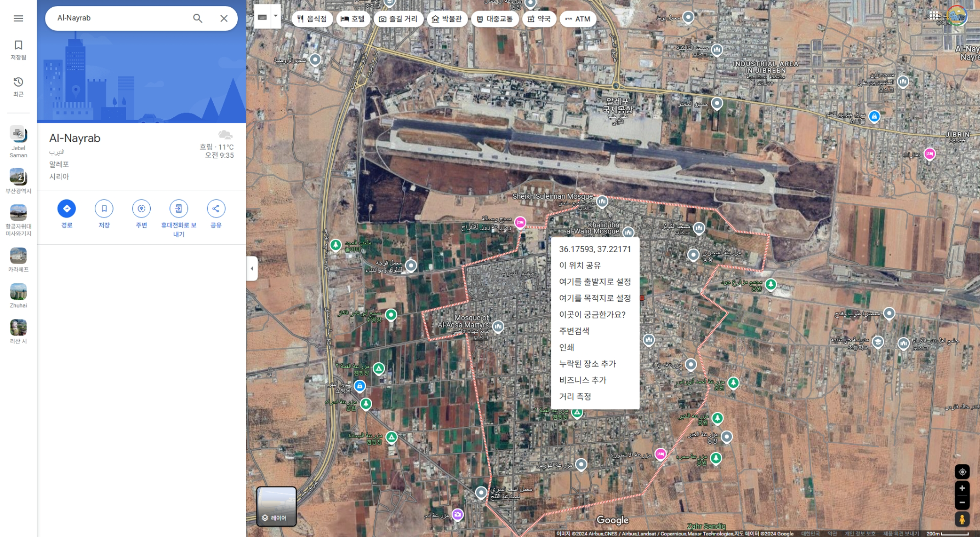Click the 흐림 11°C weather info
Screen dimensions: 980x537
pyautogui.click(x=218, y=145)
